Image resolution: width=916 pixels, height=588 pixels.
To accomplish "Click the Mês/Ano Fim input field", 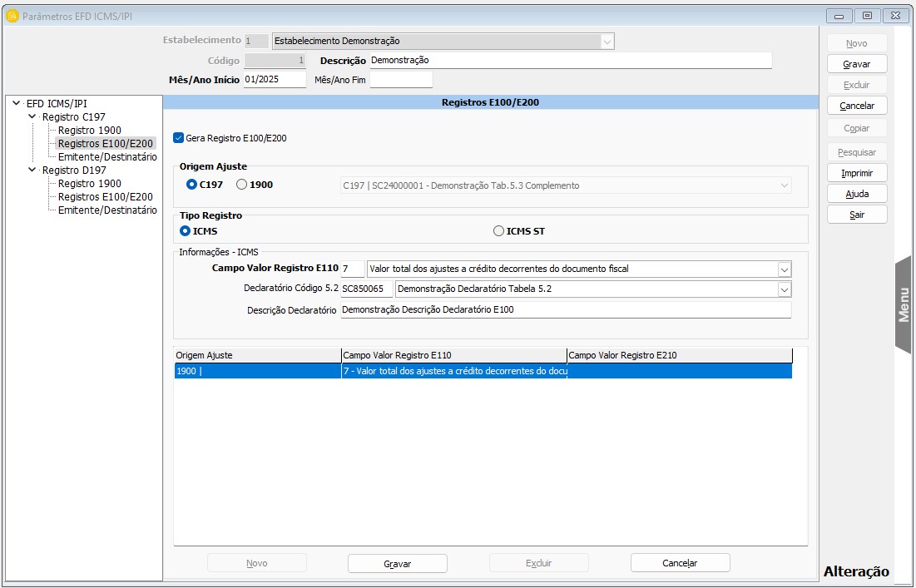I will (x=401, y=80).
